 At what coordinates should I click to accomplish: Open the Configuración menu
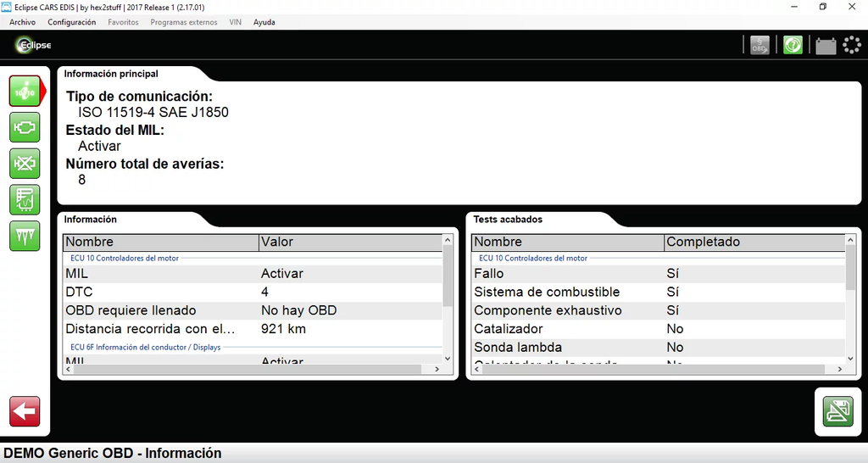click(71, 22)
